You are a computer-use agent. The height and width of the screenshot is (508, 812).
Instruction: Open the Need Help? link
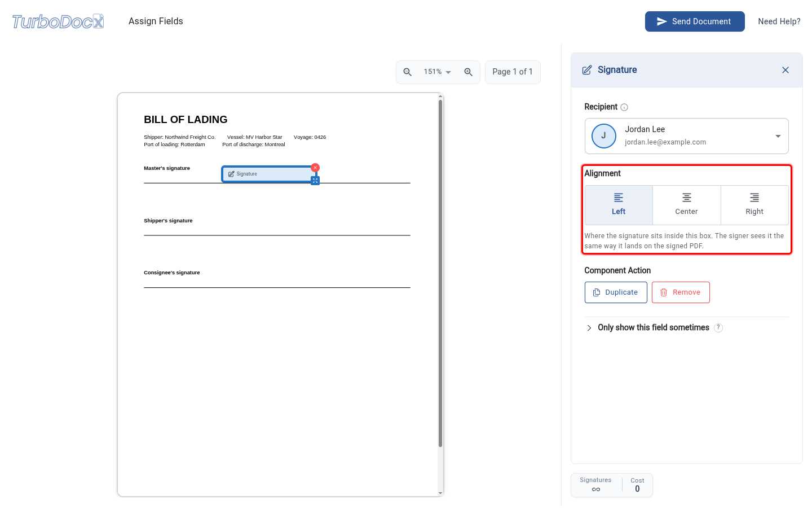pos(779,21)
